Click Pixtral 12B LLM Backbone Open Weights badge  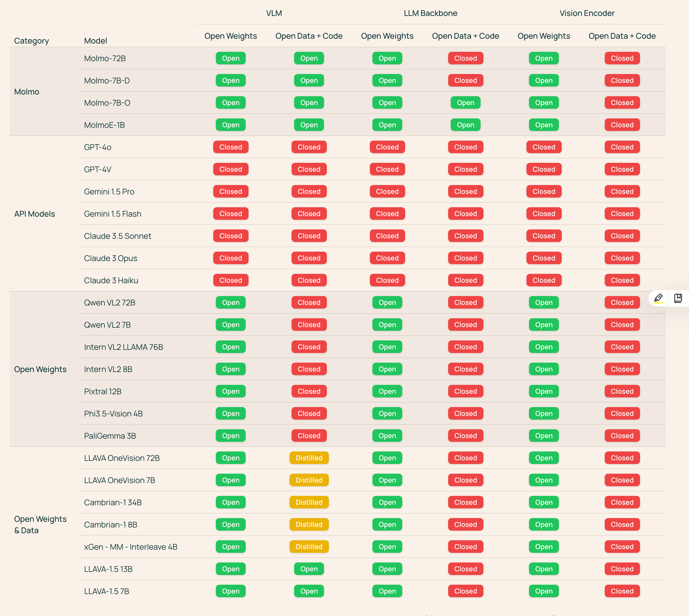(387, 392)
